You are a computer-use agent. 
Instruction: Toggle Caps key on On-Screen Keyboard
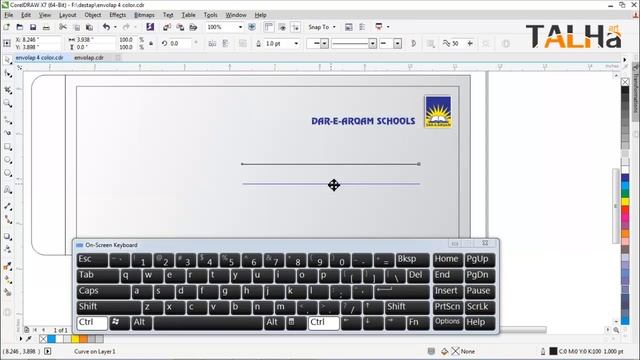tap(104, 291)
